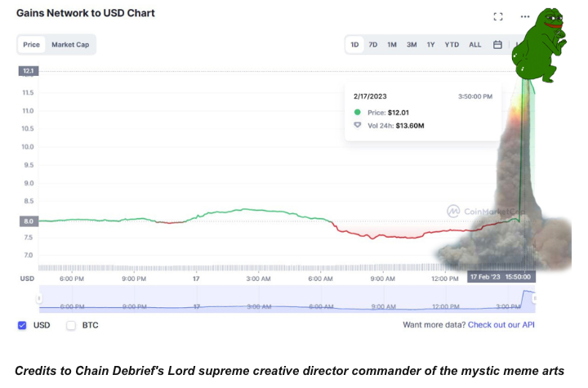The image size is (588, 388).
Task: Click the 12.1 price axis label
Action: coord(29,71)
